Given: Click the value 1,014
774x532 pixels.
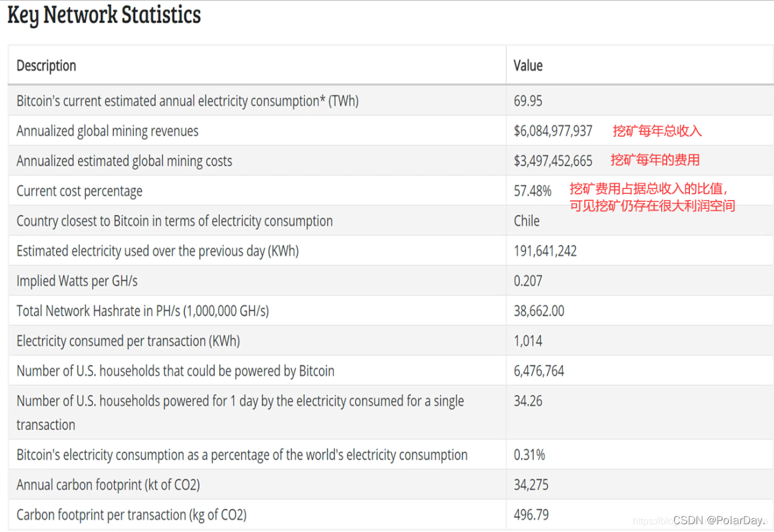Looking at the screenshot, I should [x=528, y=341].
